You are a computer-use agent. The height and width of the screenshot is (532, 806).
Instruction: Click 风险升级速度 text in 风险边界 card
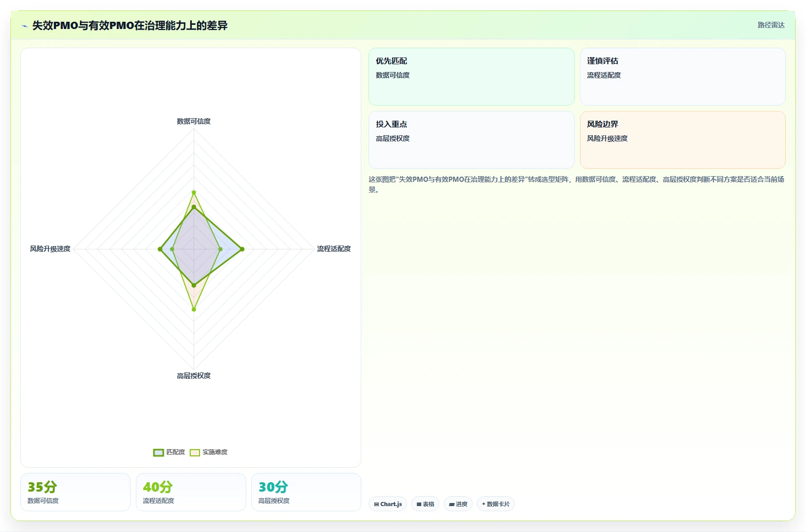click(x=607, y=138)
